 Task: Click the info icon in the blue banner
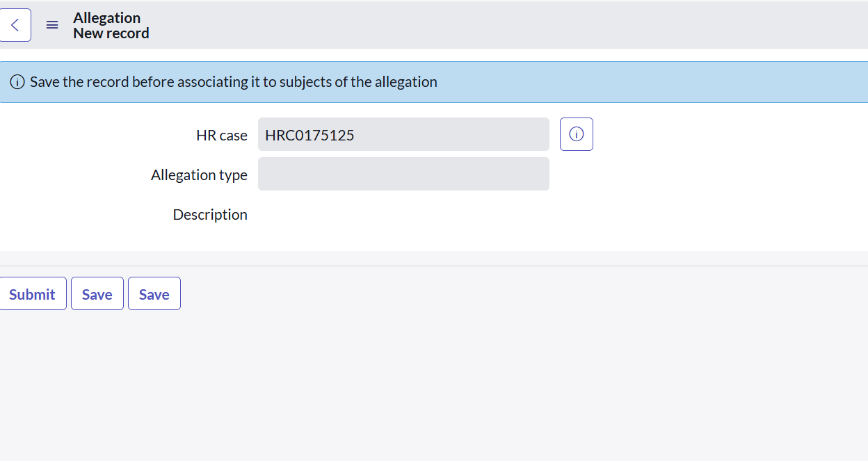tap(17, 82)
